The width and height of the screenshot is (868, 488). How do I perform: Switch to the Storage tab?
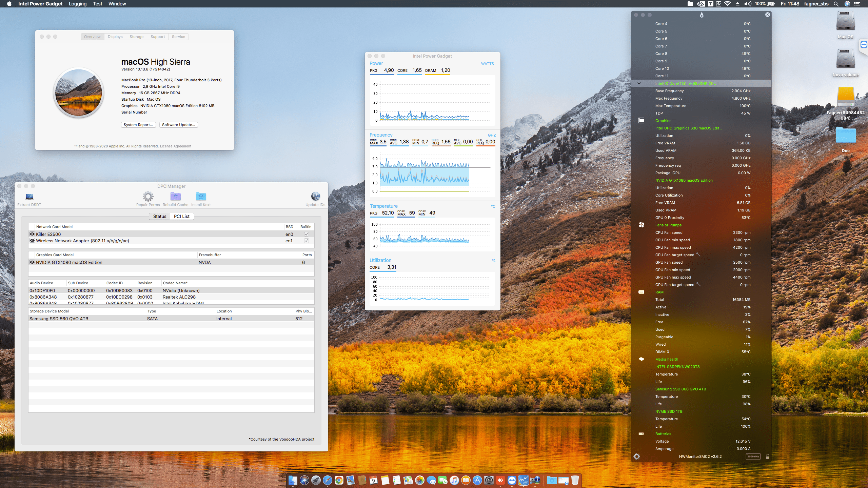click(x=136, y=37)
